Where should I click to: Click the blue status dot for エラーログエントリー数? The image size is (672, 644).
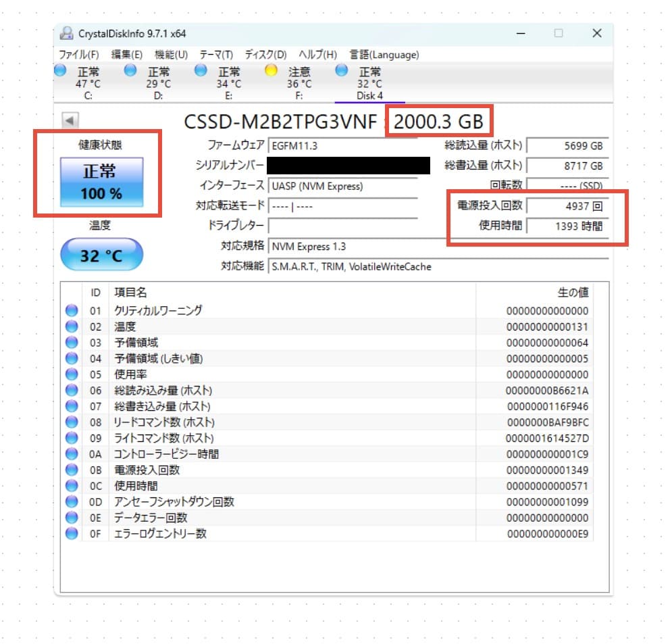(x=70, y=533)
